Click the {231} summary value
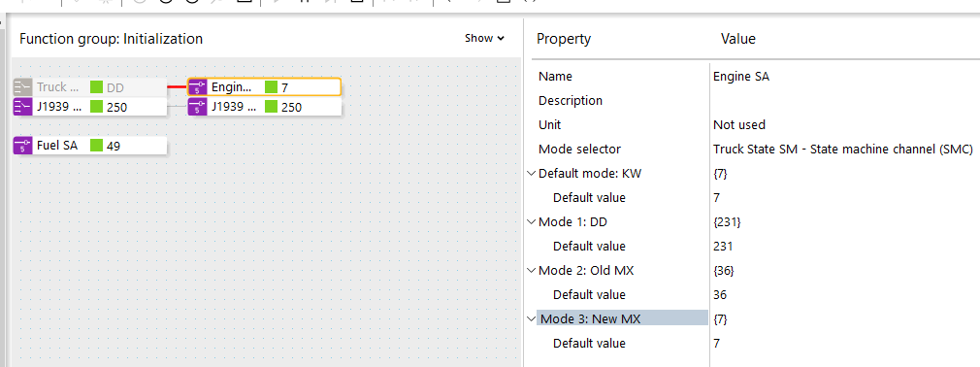Viewport: 980px width, 367px height. point(727,222)
